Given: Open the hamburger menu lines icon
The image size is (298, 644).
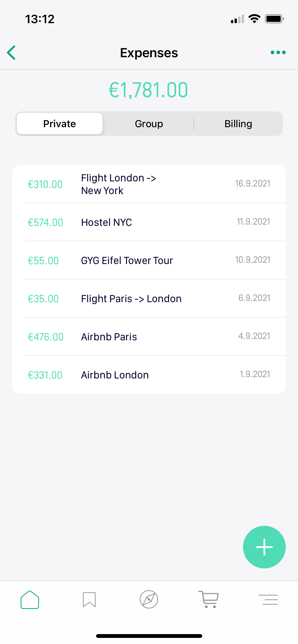Looking at the screenshot, I should [268, 599].
